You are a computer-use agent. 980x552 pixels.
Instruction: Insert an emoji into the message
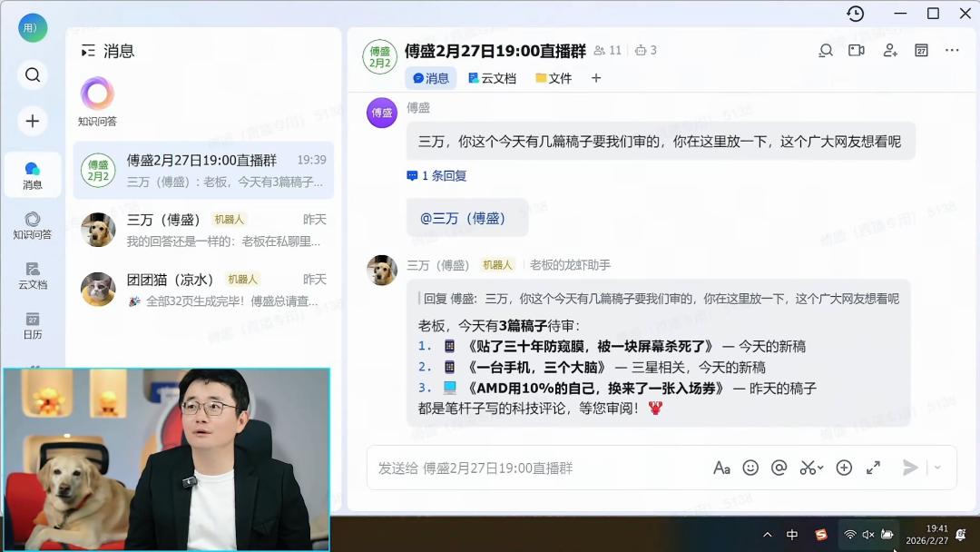750,468
